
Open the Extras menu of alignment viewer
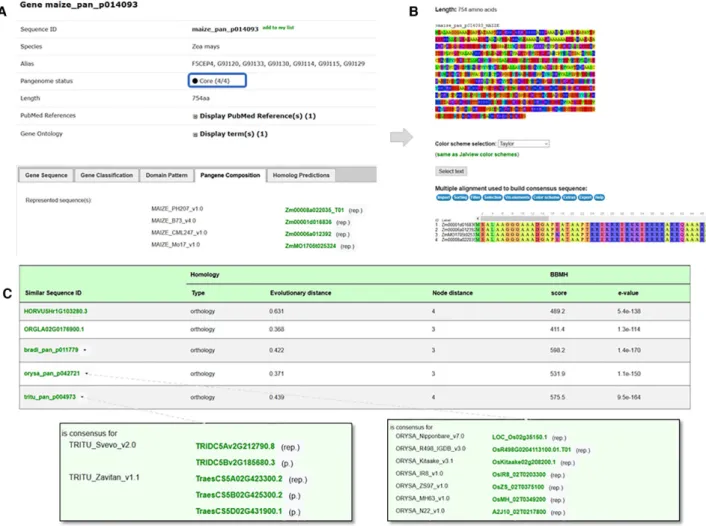[569, 197]
